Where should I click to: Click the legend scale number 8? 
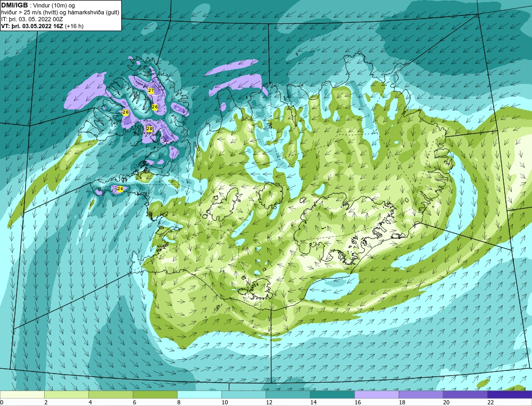(179, 402)
